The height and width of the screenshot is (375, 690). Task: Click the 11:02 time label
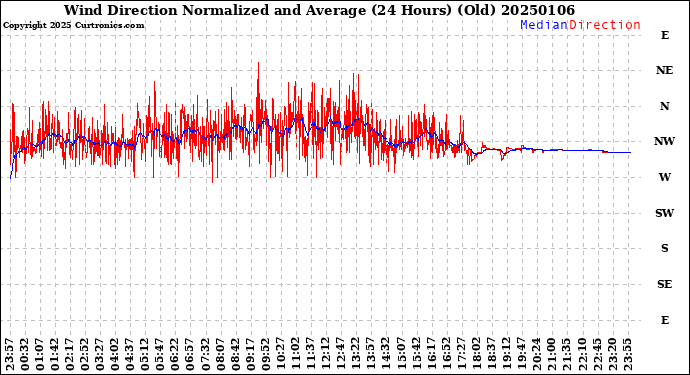pyautogui.click(x=296, y=355)
